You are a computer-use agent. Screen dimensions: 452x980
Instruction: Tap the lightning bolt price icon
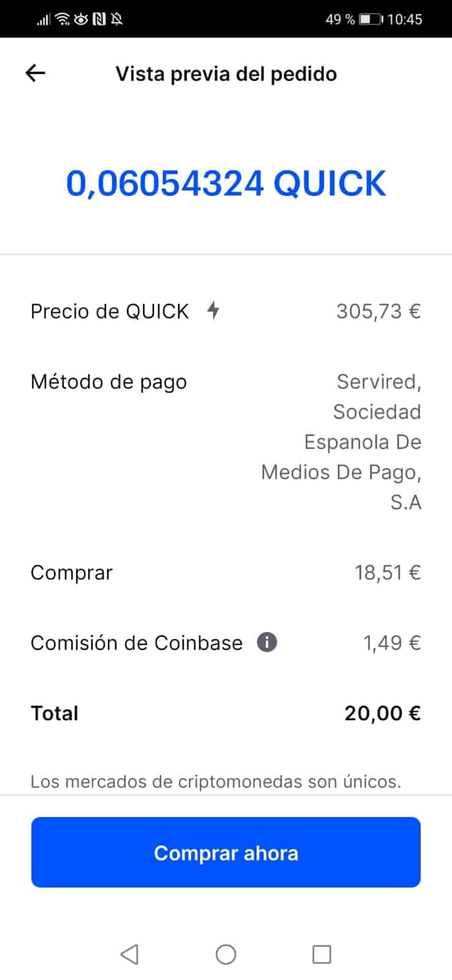pos(213,310)
